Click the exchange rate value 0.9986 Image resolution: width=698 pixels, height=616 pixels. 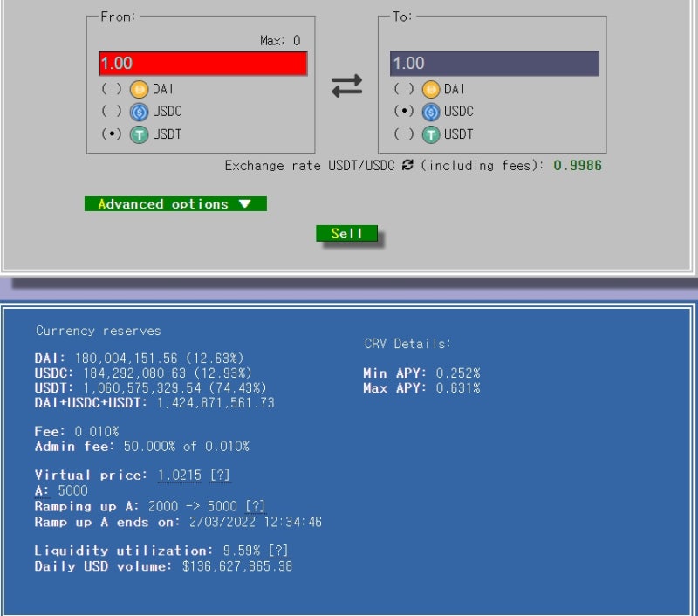(578, 166)
